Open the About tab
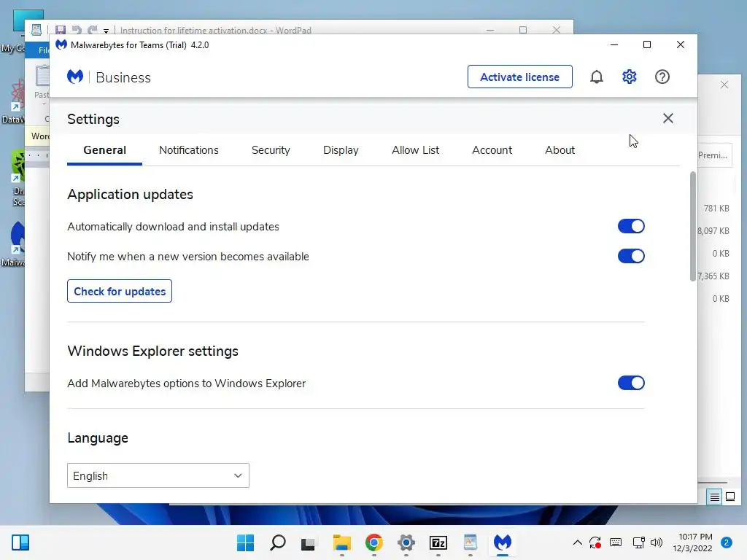This screenshot has height=560, width=747. coord(560,150)
